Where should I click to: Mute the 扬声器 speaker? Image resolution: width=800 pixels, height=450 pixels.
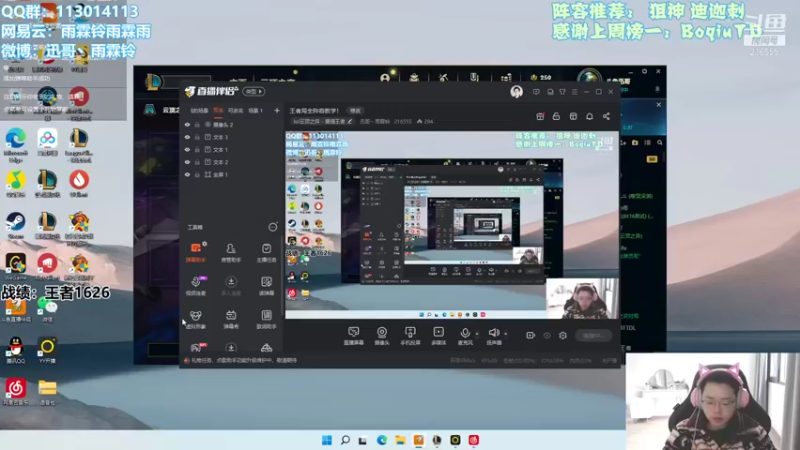tap(493, 336)
